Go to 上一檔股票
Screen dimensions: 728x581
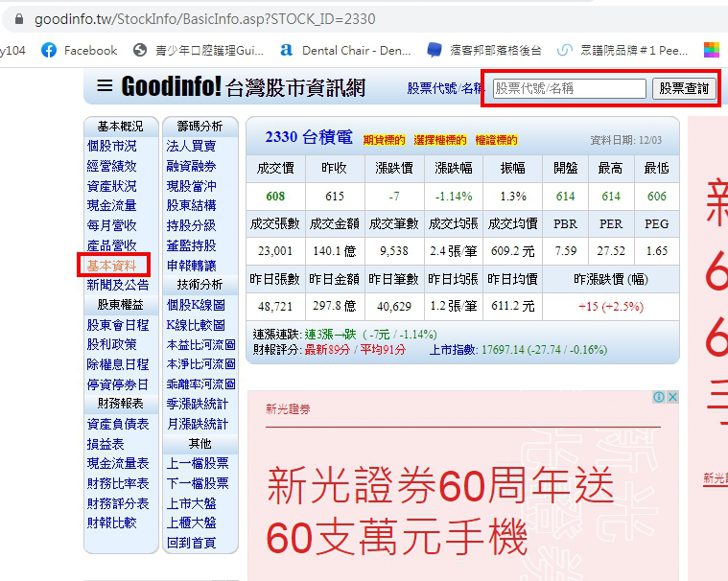click(198, 464)
